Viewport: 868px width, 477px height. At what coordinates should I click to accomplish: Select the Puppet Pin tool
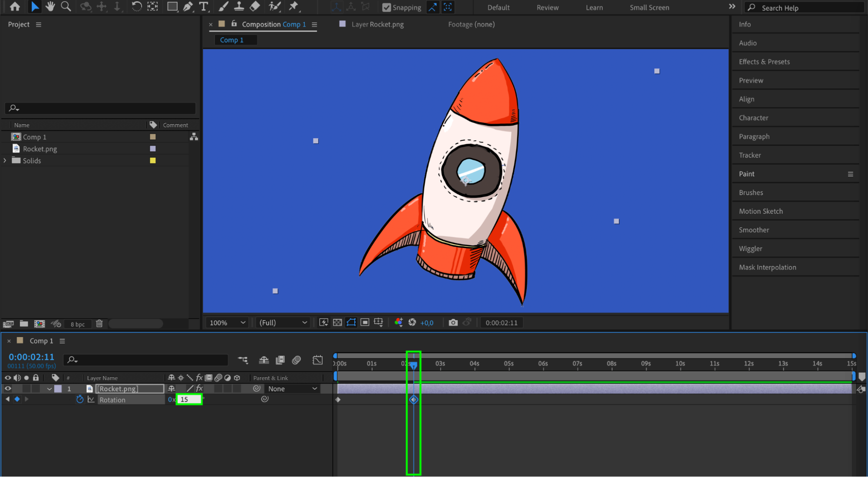pyautogui.click(x=294, y=7)
